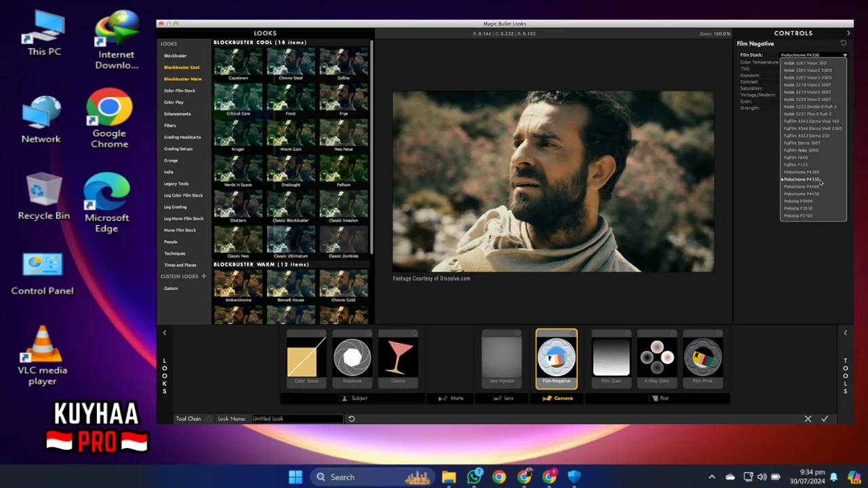Screen dimensions: 868x488
Task: Open Internet Download Manager desktop icon
Action: coord(117,41)
